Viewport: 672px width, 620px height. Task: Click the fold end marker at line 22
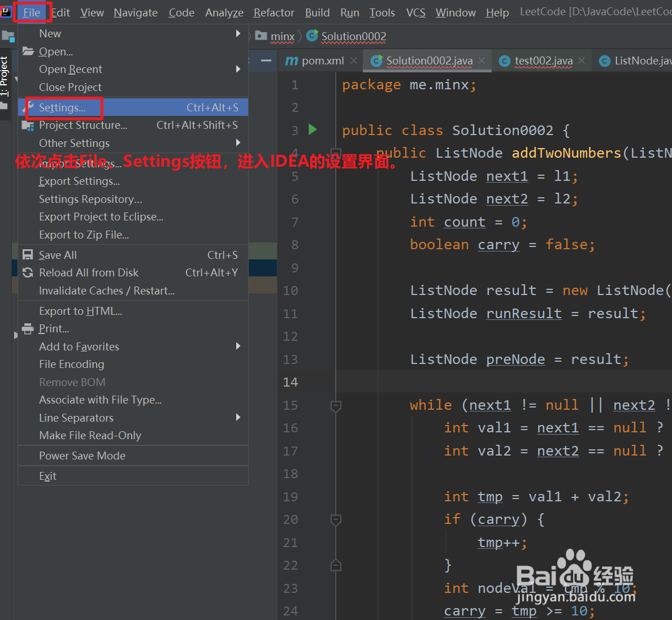coord(336,565)
